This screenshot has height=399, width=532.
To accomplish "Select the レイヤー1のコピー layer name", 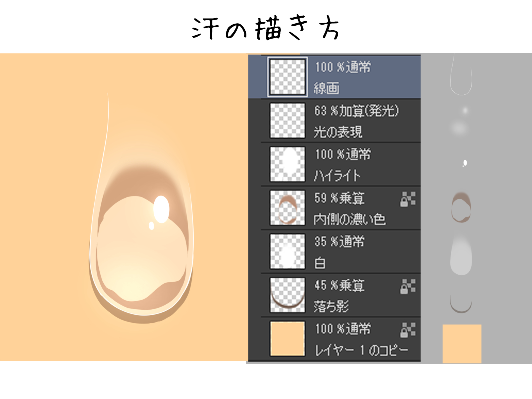I will tap(361, 350).
